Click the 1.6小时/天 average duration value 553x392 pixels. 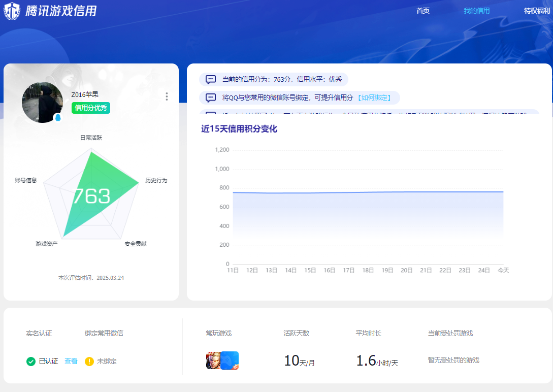[x=377, y=361]
